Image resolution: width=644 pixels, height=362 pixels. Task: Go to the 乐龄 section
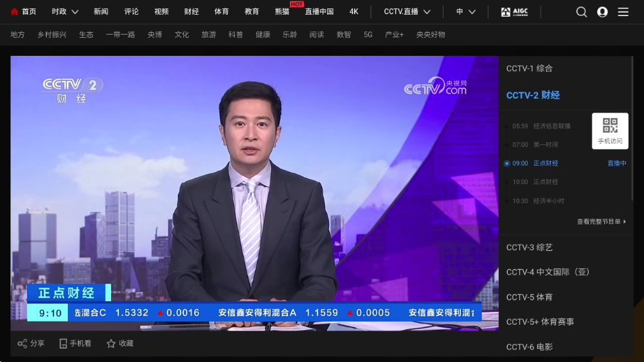coord(290,35)
